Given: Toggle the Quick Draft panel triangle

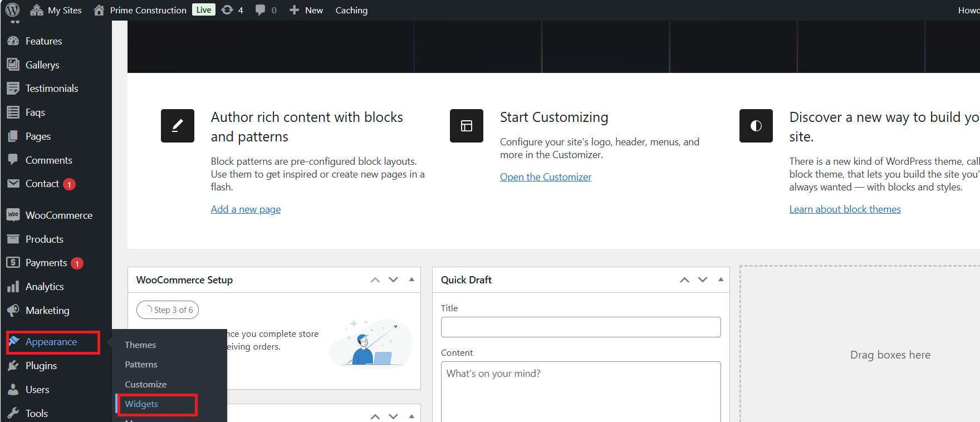Looking at the screenshot, I should click(721, 279).
